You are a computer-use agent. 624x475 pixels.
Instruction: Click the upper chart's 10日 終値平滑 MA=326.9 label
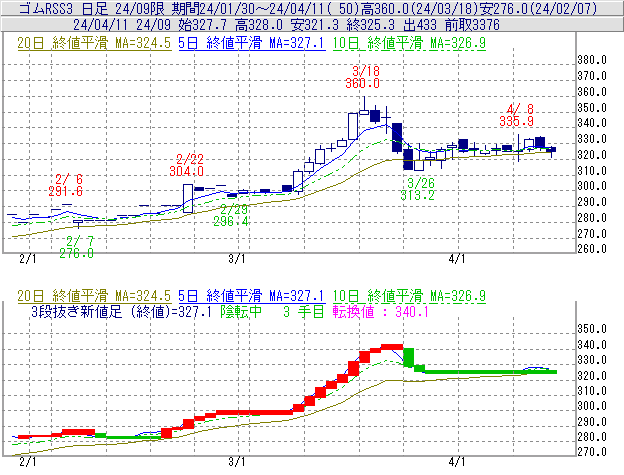(x=409, y=43)
